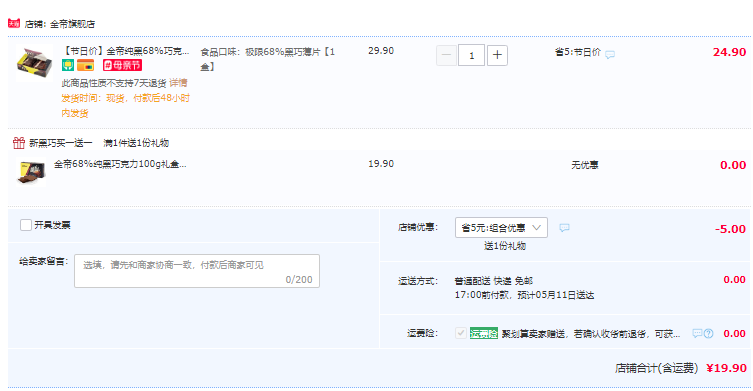The image size is (753, 391).
Task: Click the 普通配送 快递 免邮 delivery method text
Action: coord(494,281)
